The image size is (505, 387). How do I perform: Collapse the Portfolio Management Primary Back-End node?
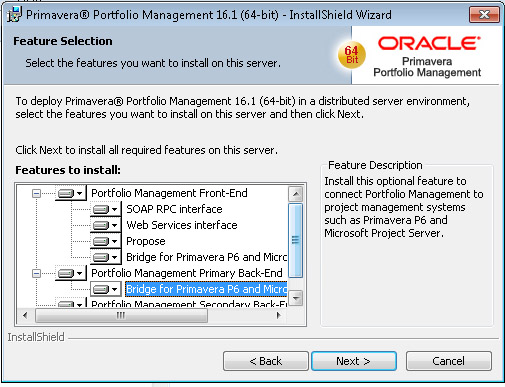pyautogui.click(x=36, y=273)
